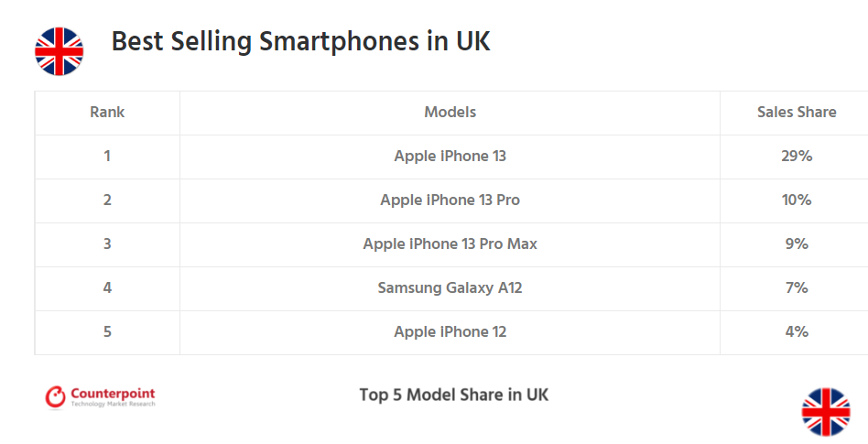Click the Best Selling Smartphones in UK heading
The image size is (868, 444).
pos(300,42)
